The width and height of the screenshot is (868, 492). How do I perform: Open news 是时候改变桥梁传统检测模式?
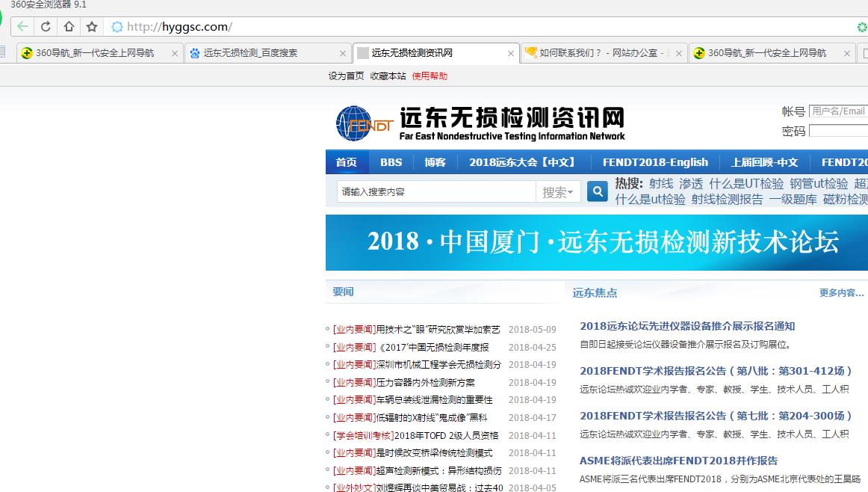(x=434, y=452)
